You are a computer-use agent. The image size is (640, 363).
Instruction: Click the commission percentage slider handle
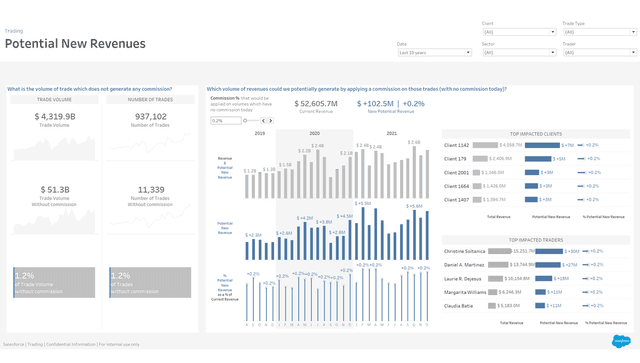click(x=245, y=120)
